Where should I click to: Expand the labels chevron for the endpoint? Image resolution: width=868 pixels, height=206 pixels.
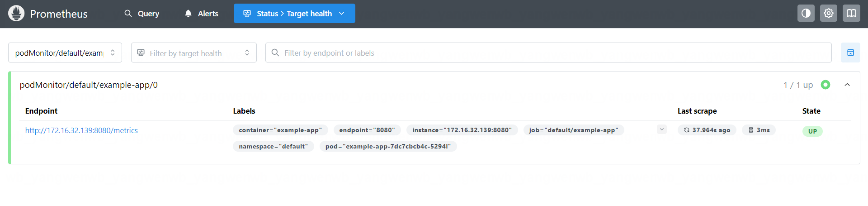pyautogui.click(x=661, y=129)
